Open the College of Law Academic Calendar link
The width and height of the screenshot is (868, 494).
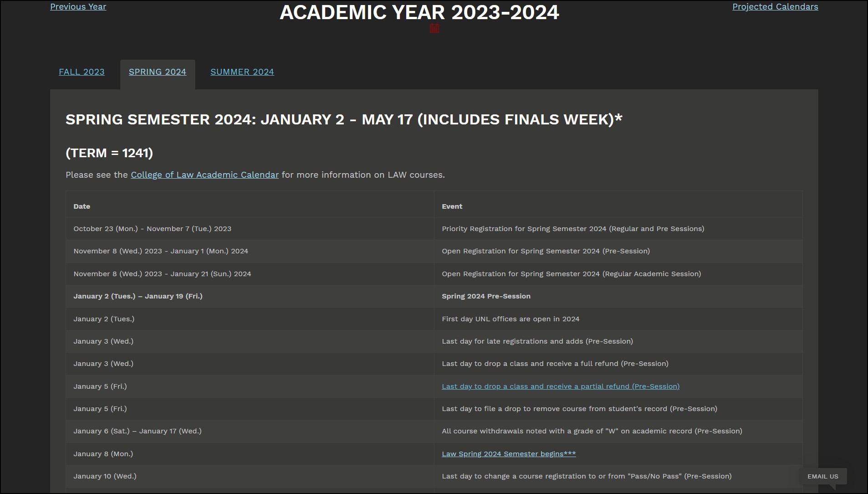pyautogui.click(x=204, y=175)
